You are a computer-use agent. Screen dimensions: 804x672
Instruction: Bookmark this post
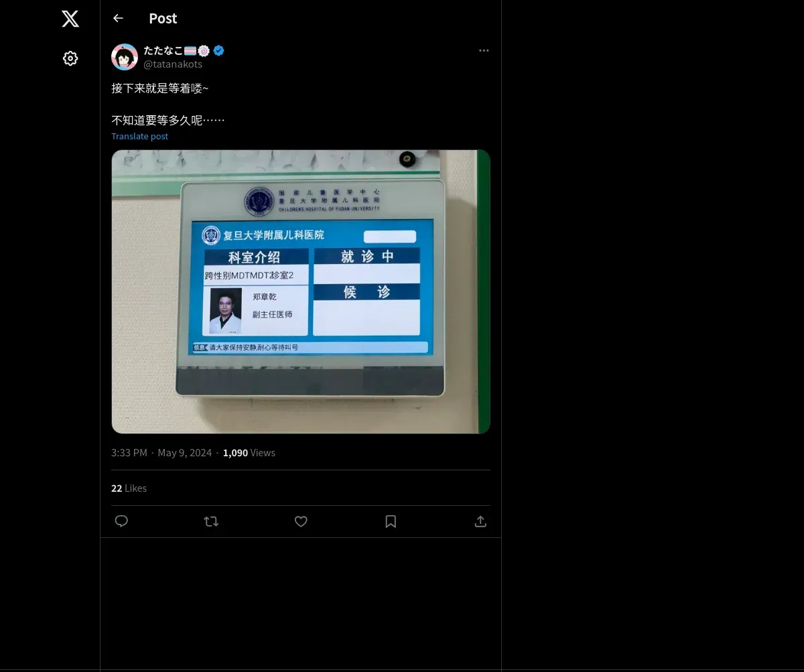point(391,521)
